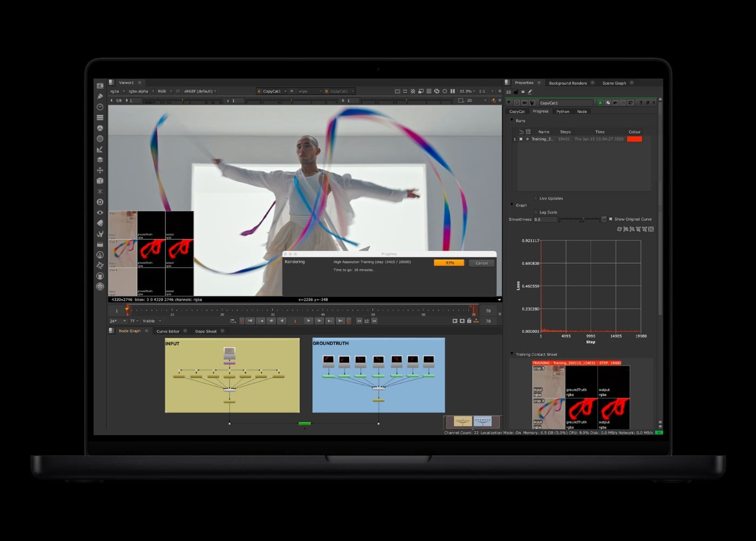Viewport: 756px width, 541px height.
Task: Open the Deep nodes D icon
Action: click(100, 202)
